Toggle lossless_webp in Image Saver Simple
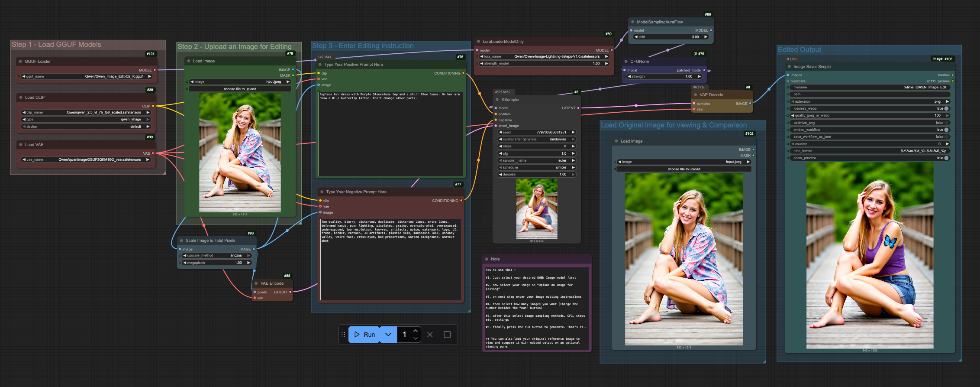Image resolution: width=980 pixels, height=387 pixels. pyautogui.click(x=946, y=109)
